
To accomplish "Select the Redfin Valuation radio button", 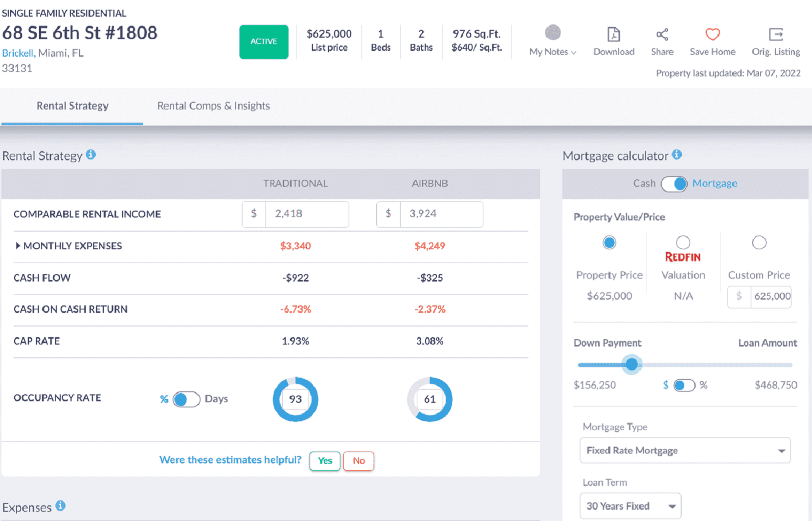I will (683, 242).
